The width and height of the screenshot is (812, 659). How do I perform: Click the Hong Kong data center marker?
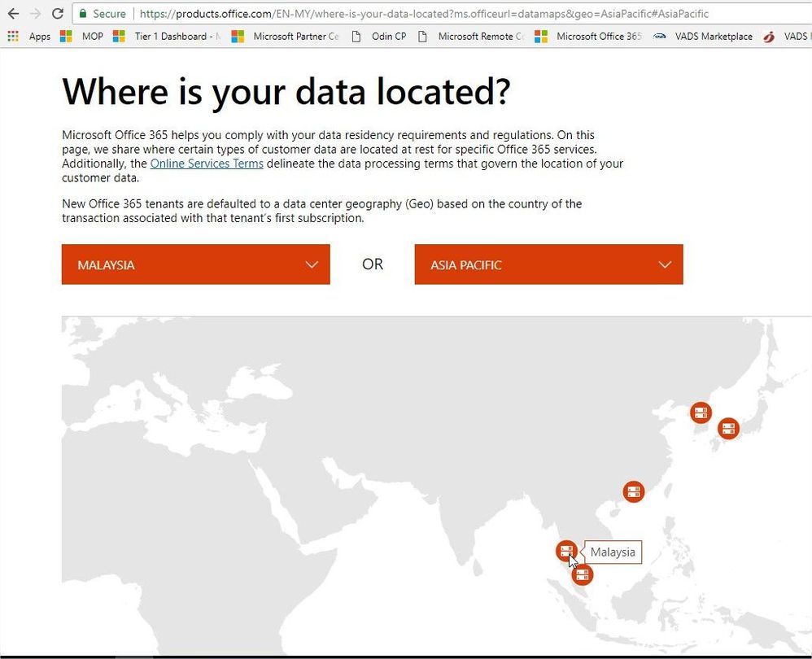click(633, 491)
